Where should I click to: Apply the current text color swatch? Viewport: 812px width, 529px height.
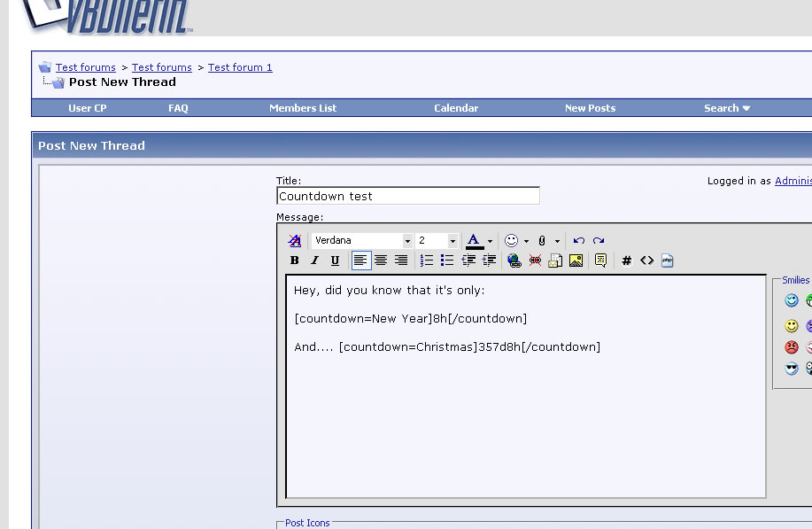point(474,241)
